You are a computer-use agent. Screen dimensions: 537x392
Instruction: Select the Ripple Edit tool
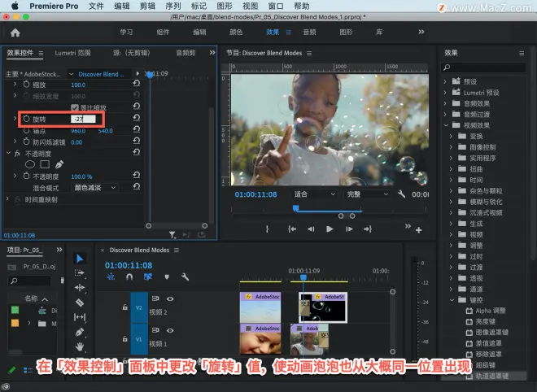pos(80,288)
